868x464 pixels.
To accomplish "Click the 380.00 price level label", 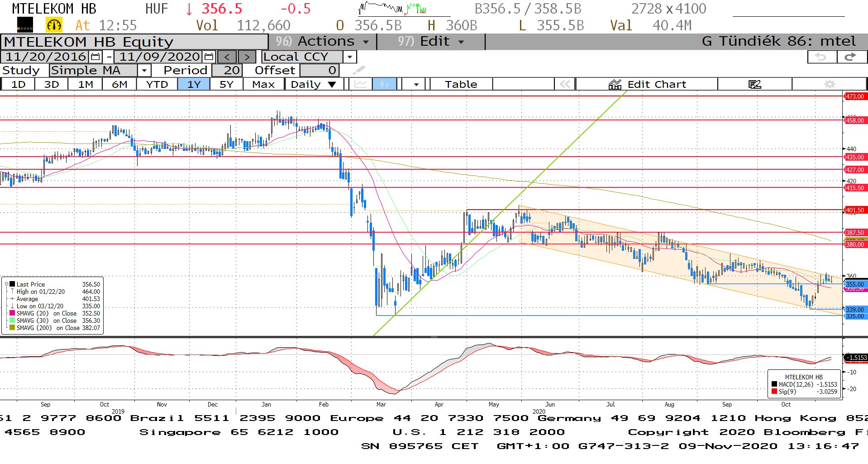I will click(x=855, y=244).
